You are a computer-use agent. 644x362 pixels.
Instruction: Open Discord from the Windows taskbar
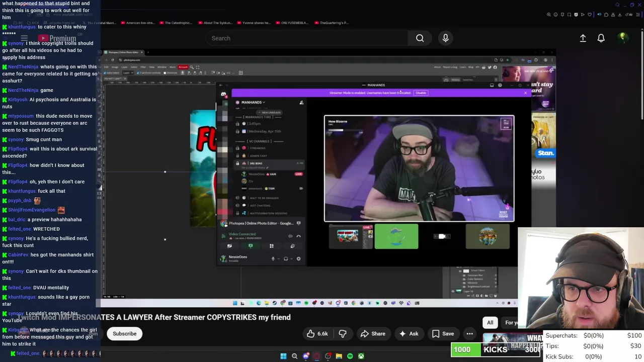click(x=305, y=356)
